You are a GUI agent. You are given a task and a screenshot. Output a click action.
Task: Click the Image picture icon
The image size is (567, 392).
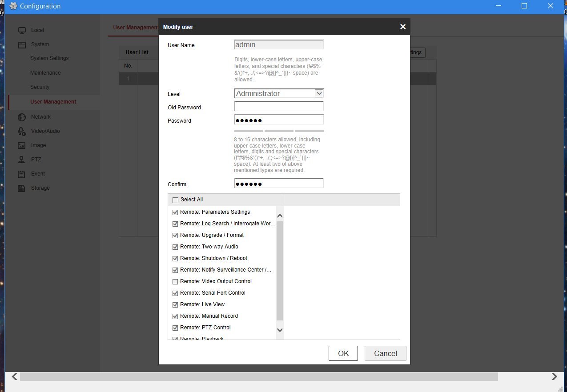(x=22, y=145)
